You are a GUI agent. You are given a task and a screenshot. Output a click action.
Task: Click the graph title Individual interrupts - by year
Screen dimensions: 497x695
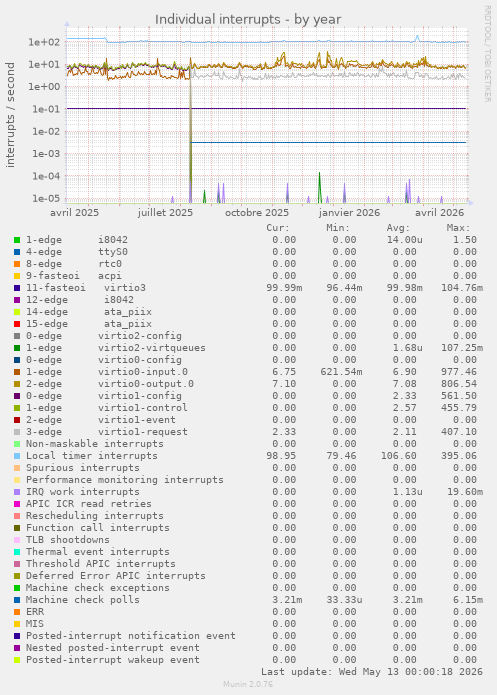click(x=248, y=20)
